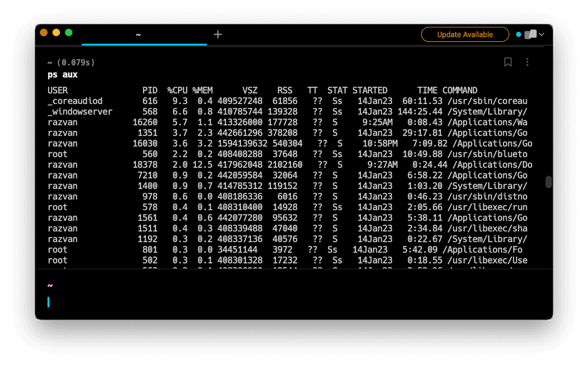Click the Update Available button

coord(465,34)
